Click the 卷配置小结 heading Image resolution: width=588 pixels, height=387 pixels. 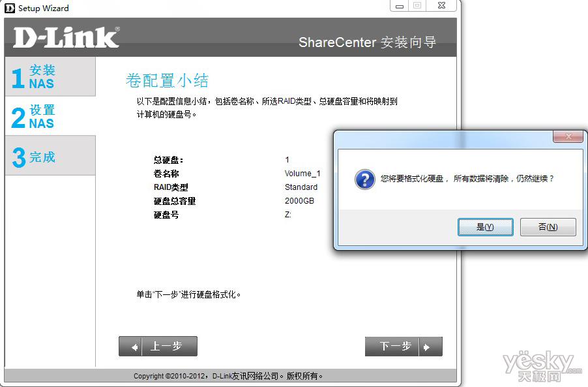[x=167, y=81]
